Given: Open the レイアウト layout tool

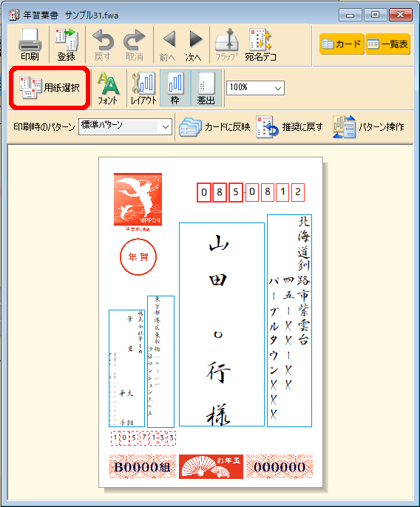Looking at the screenshot, I should coord(143,88).
